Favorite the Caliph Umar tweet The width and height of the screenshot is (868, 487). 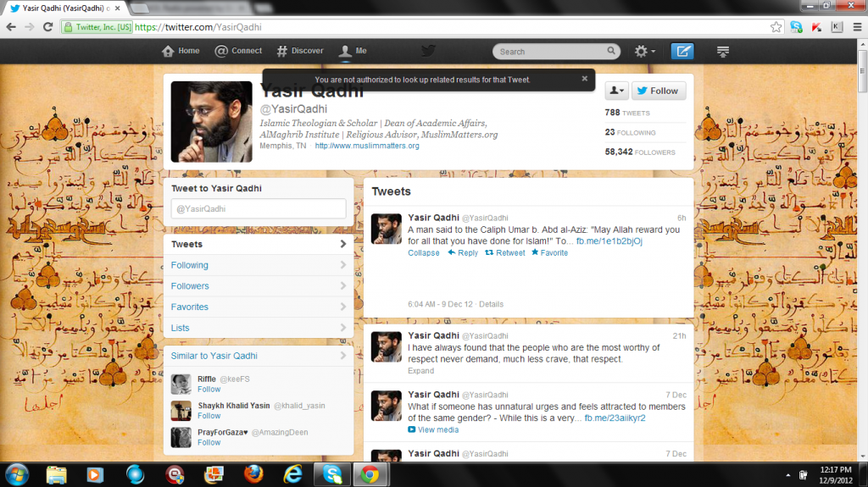pos(549,253)
